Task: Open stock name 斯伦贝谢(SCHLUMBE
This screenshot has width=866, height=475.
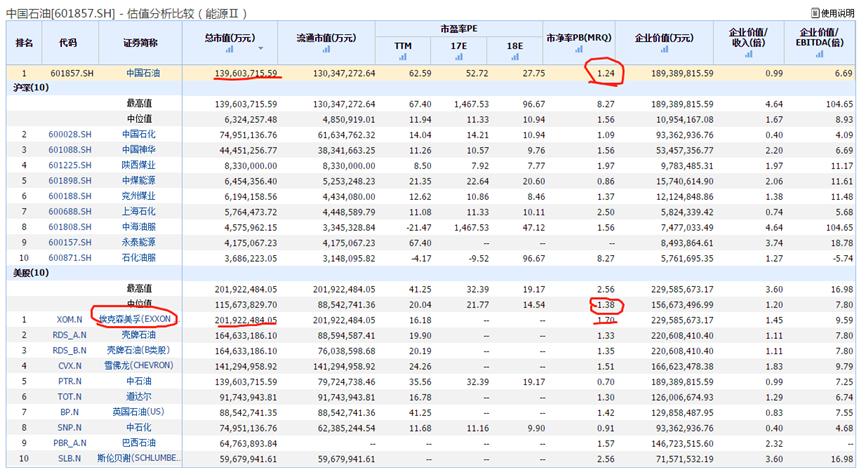Action: coord(139,458)
